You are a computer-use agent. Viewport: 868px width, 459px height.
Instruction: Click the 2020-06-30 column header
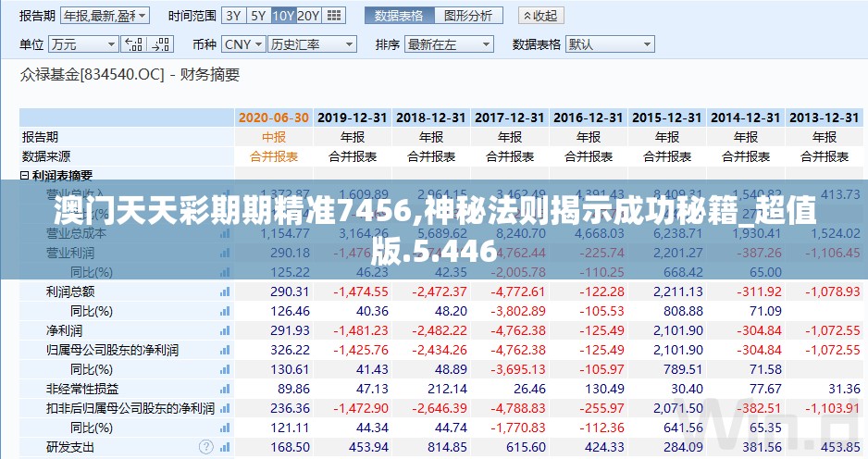pos(274,118)
